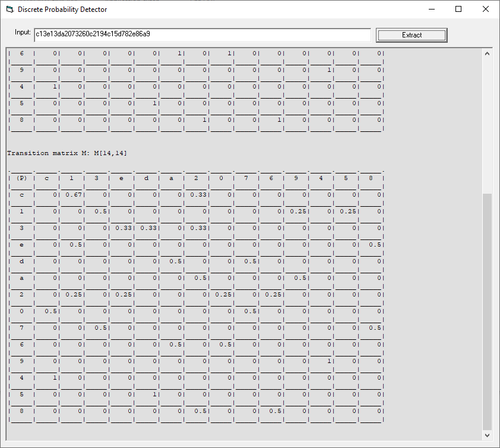Click the 0.5 under column 6 in row 8
Image resolution: width=500 pixels, height=448 pixels.
(275, 411)
